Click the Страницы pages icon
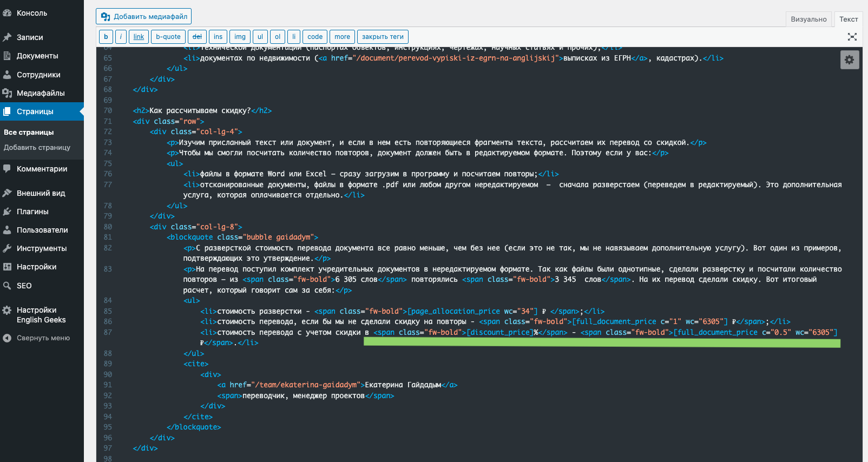Image resolution: width=868 pixels, height=462 pixels. [x=7, y=111]
